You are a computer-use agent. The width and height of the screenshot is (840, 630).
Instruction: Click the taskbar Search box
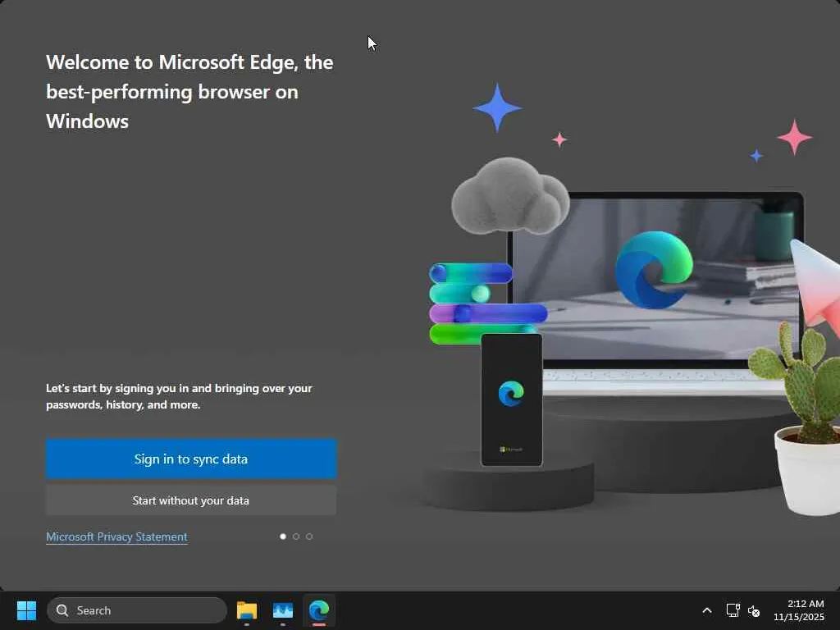point(137,610)
